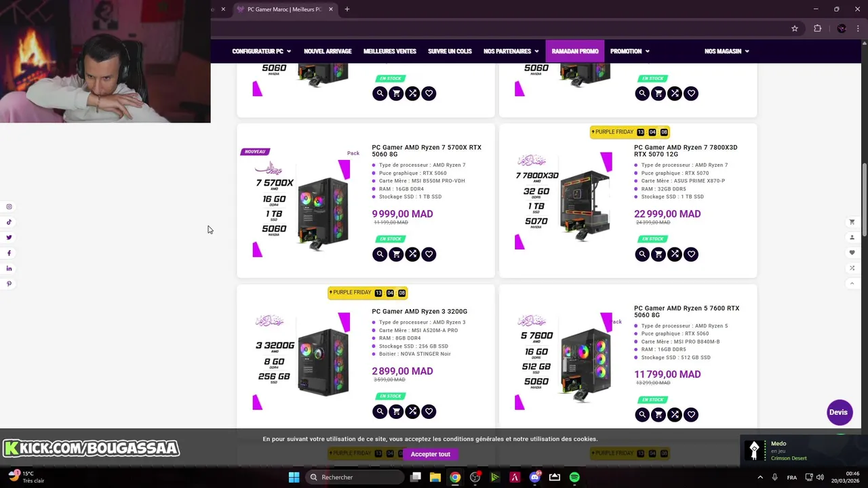The width and height of the screenshot is (868, 488).
Task: Close the PC Gamer Maroc tab
Action: click(x=331, y=9)
